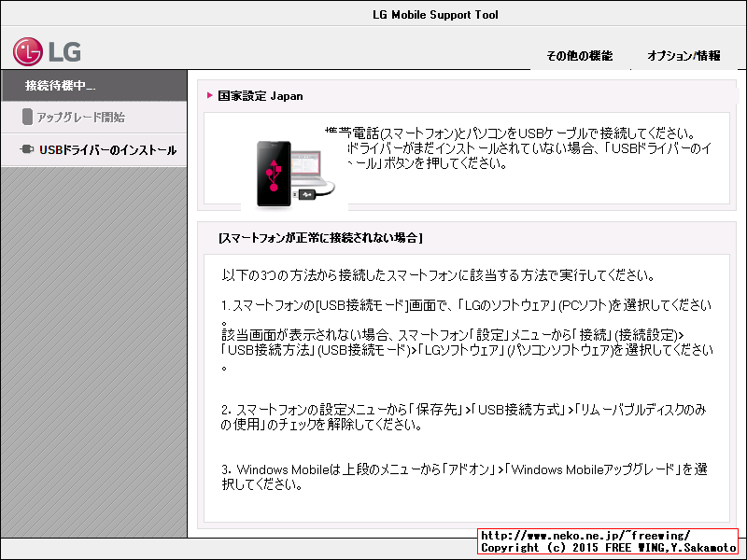Click the phone icon beside アップグレード開始
The height and width of the screenshot is (560, 747).
point(27,117)
